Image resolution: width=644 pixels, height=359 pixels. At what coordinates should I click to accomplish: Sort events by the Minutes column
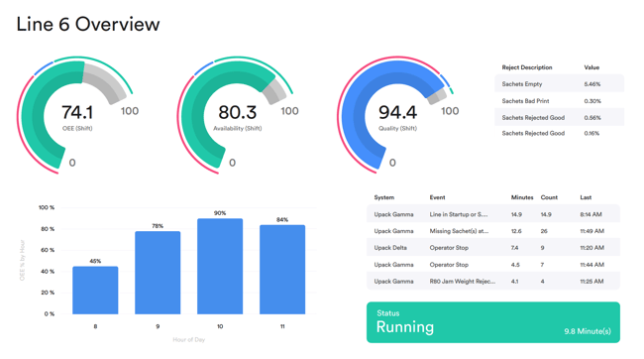pyautogui.click(x=522, y=197)
